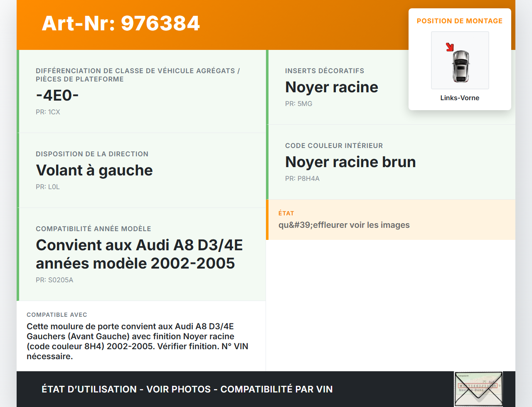Viewport: 532px width, 407px height.
Task: Click the VOIR PHOTOS link
Action: (x=178, y=389)
